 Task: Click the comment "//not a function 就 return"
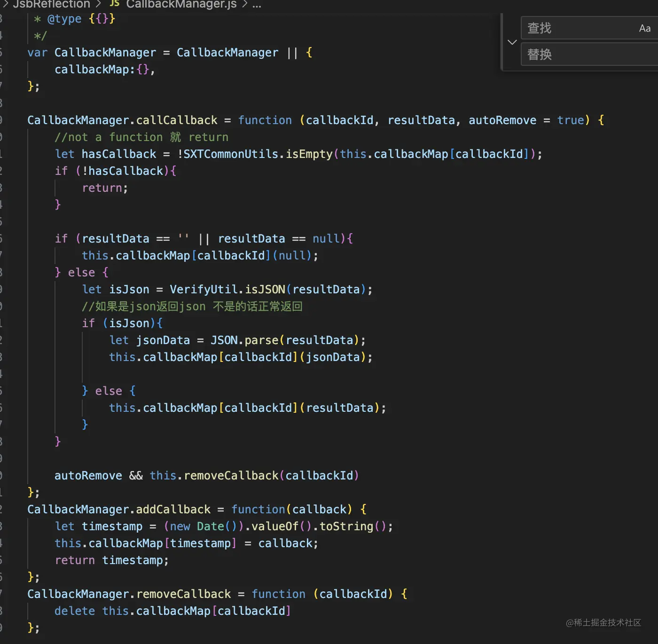[141, 137]
